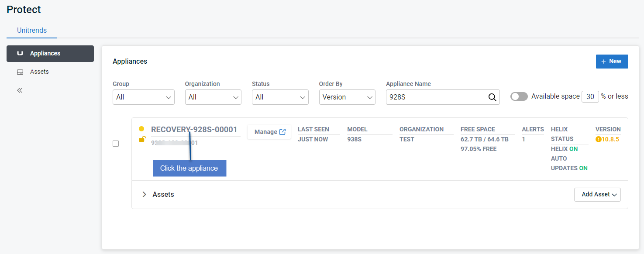Click the unlocked padlock icon
The height and width of the screenshot is (254, 644).
pos(142,139)
